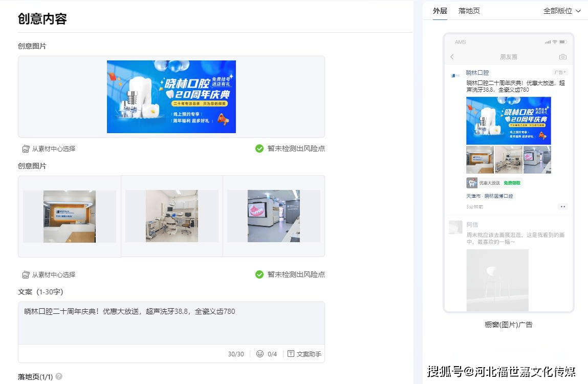Select the reception desk photo thumbnail
The image size is (588, 384).
(x=70, y=216)
